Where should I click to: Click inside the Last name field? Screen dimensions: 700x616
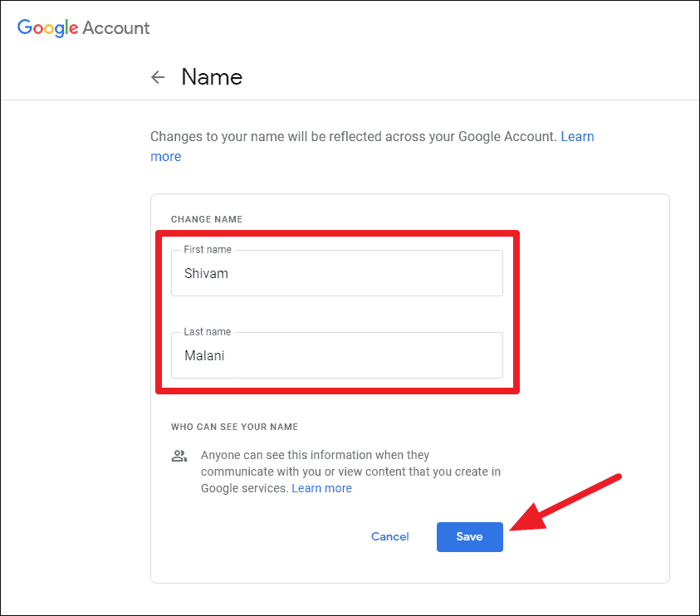(336, 355)
